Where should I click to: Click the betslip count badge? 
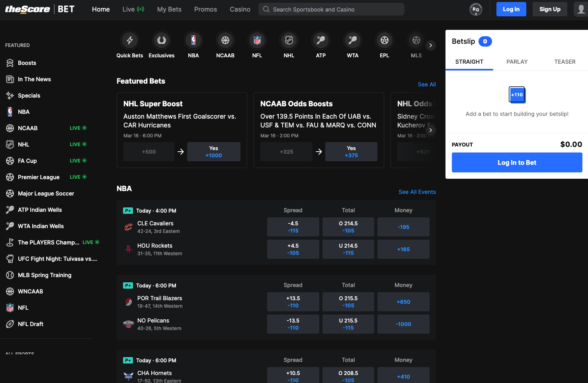click(x=485, y=41)
